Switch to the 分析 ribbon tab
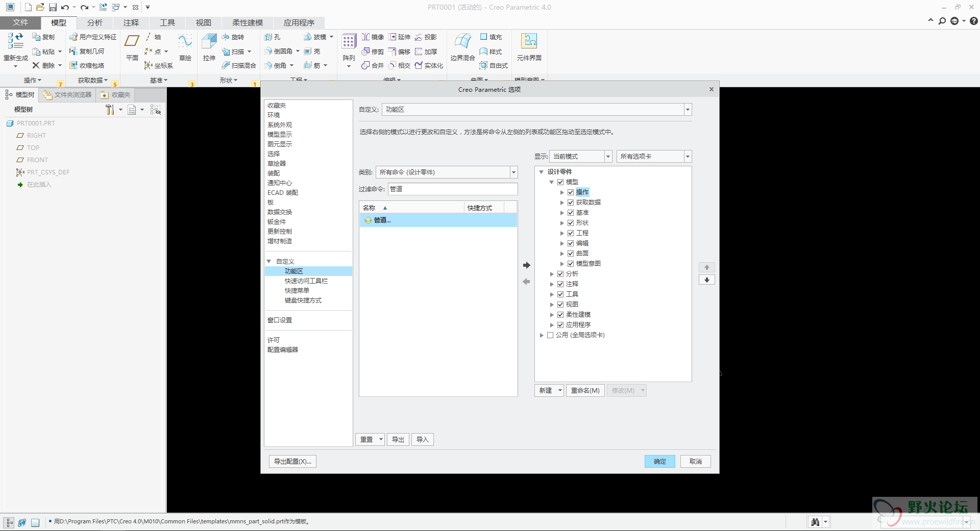 [94, 22]
